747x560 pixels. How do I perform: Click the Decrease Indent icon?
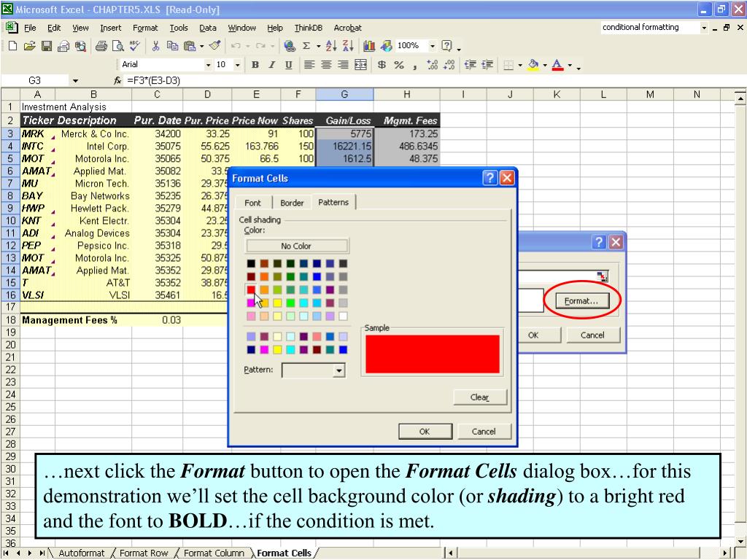coord(471,65)
